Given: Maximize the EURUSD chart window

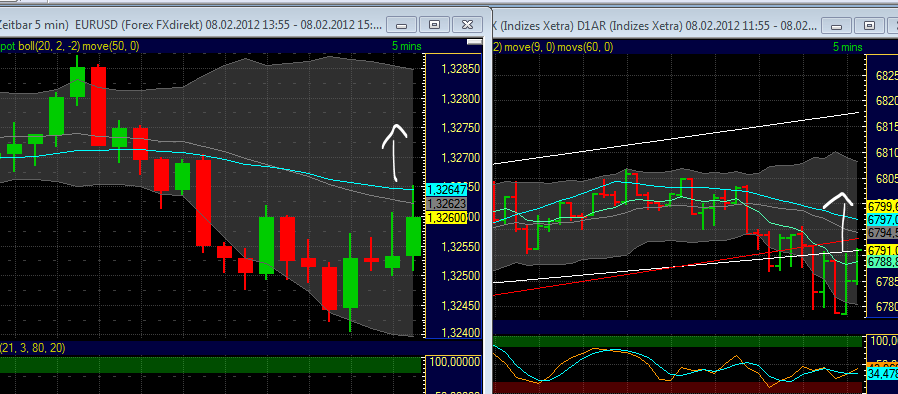Looking at the screenshot, I should click(x=435, y=25).
